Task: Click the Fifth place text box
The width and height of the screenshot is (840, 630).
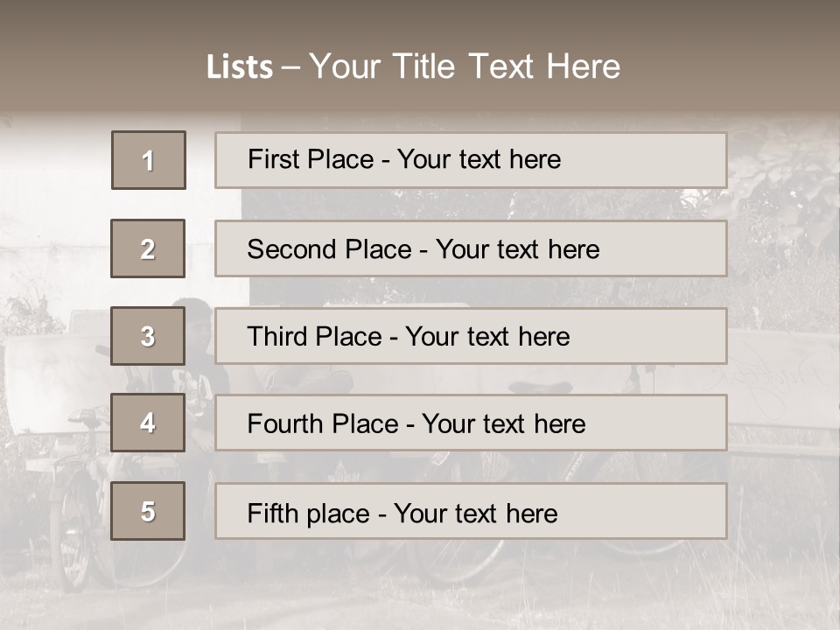Action: [x=471, y=511]
